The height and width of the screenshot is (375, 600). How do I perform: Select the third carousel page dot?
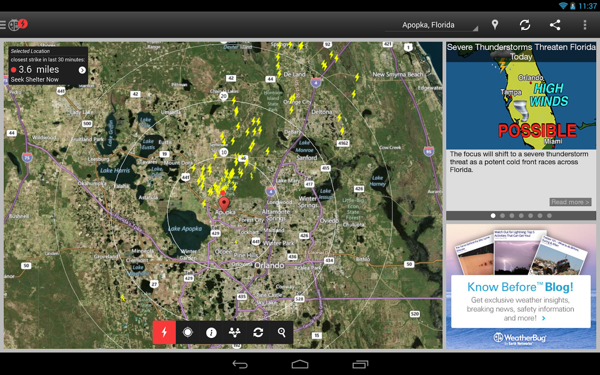click(x=512, y=215)
